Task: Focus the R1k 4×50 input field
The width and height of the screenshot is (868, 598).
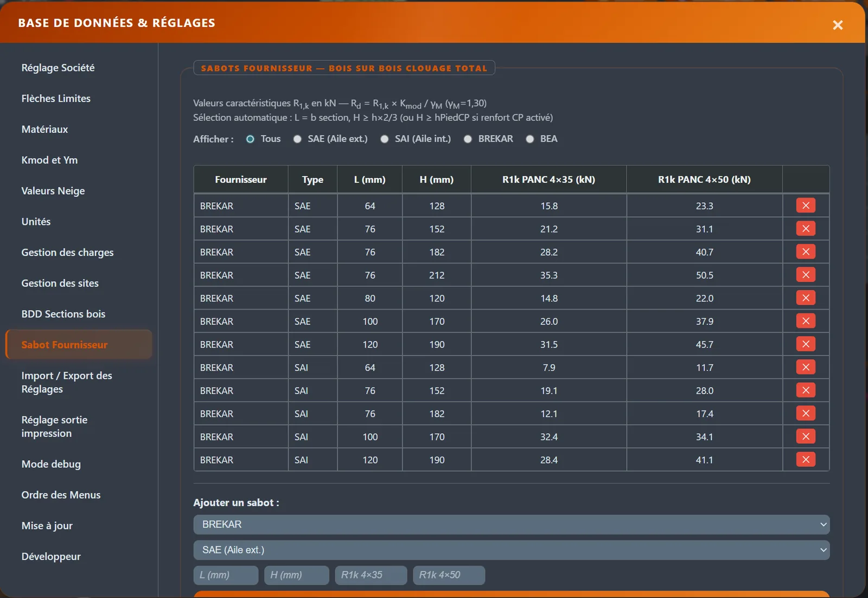Action: [x=449, y=575]
